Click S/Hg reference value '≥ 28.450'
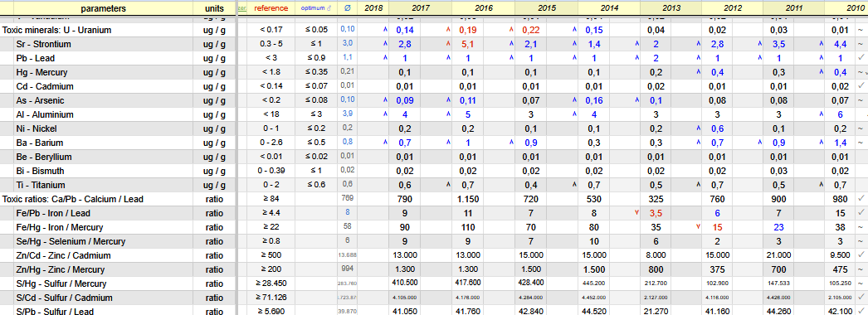Viewport: 868px width, 315px height. click(x=271, y=283)
